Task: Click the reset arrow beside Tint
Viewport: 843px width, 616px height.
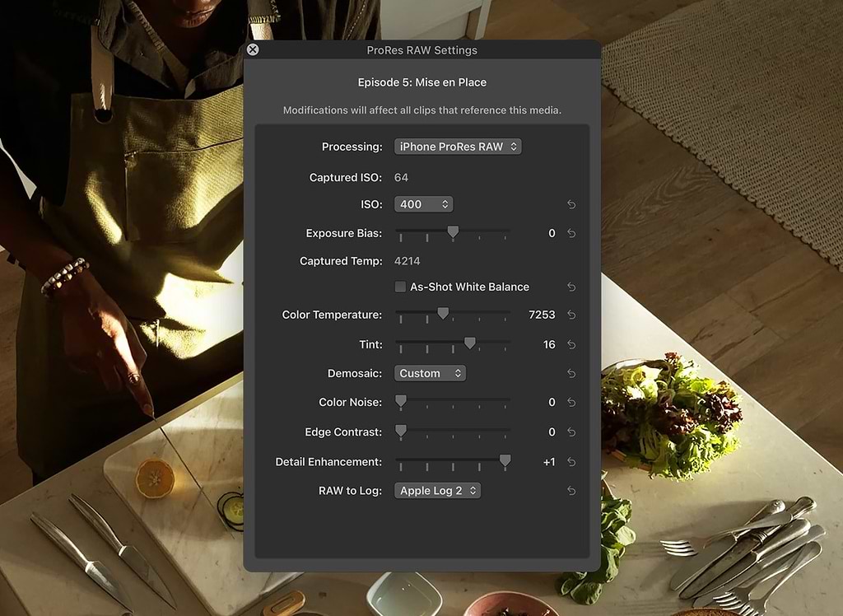Action: point(571,344)
